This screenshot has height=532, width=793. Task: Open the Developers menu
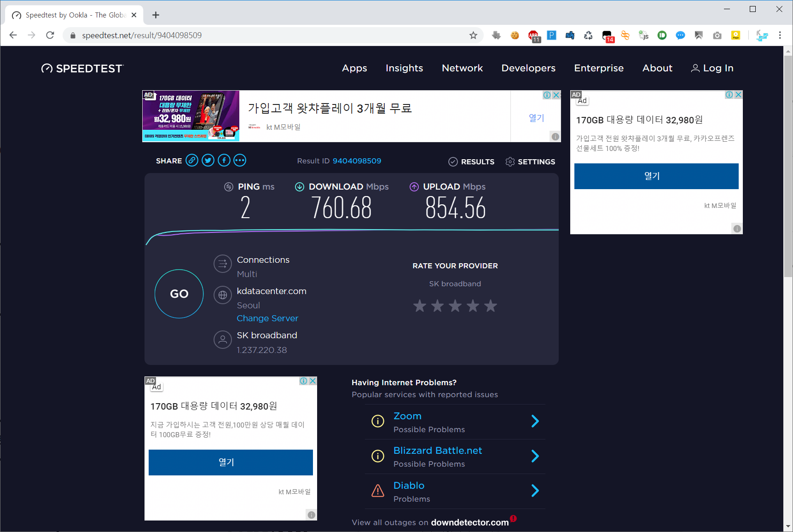click(x=528, y=68)
